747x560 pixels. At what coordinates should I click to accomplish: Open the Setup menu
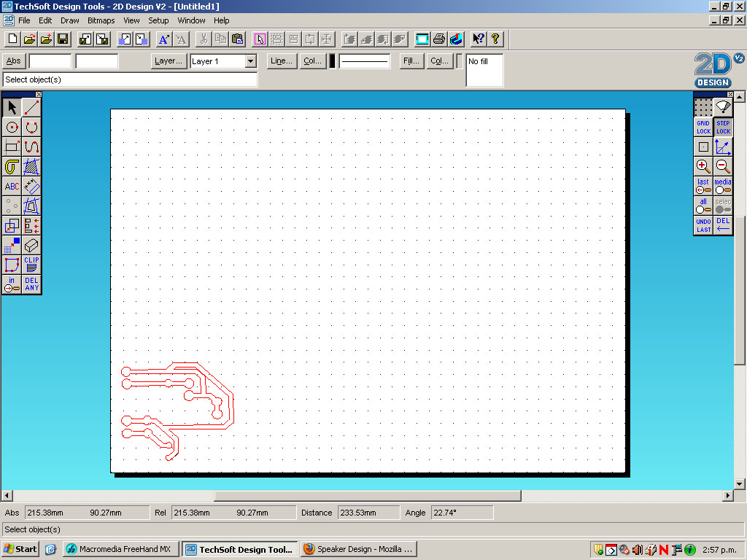pos(158,20)
